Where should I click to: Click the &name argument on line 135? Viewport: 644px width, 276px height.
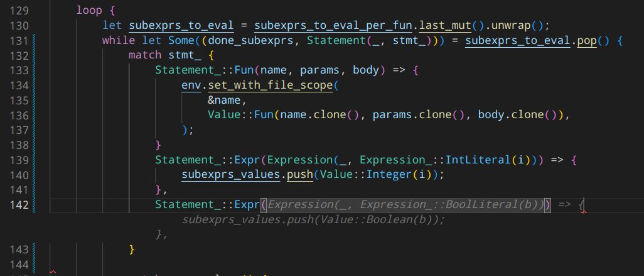tap(224, 101)
